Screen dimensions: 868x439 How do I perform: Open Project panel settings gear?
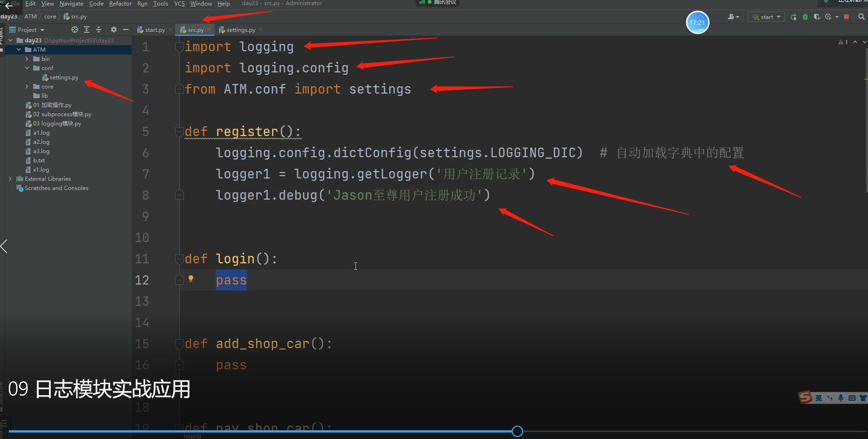114,30
